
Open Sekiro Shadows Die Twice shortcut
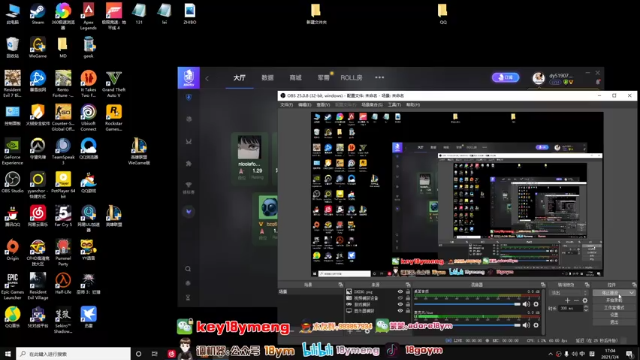coord(63,320)
